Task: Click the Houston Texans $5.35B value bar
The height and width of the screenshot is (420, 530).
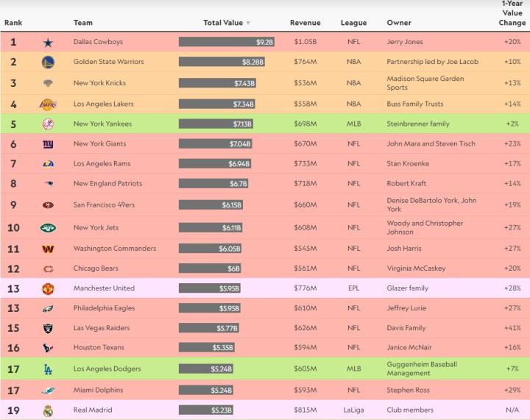Action: click(207, 348)
